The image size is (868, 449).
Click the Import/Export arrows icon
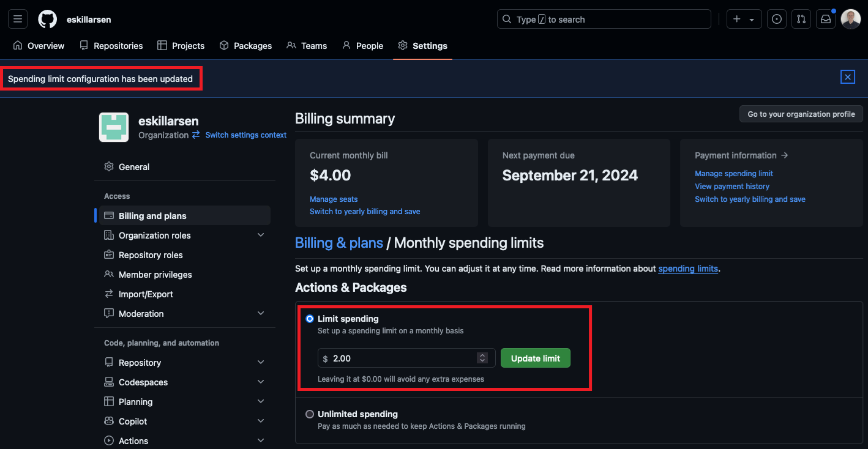[x=109, y=294]
